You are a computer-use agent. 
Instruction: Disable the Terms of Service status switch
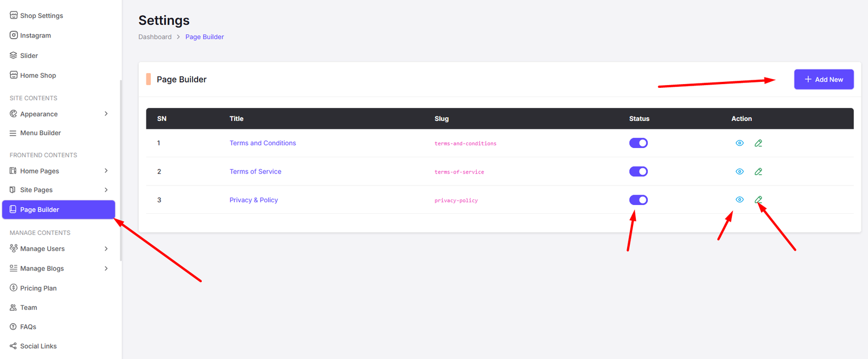click(x=639, y=171)
